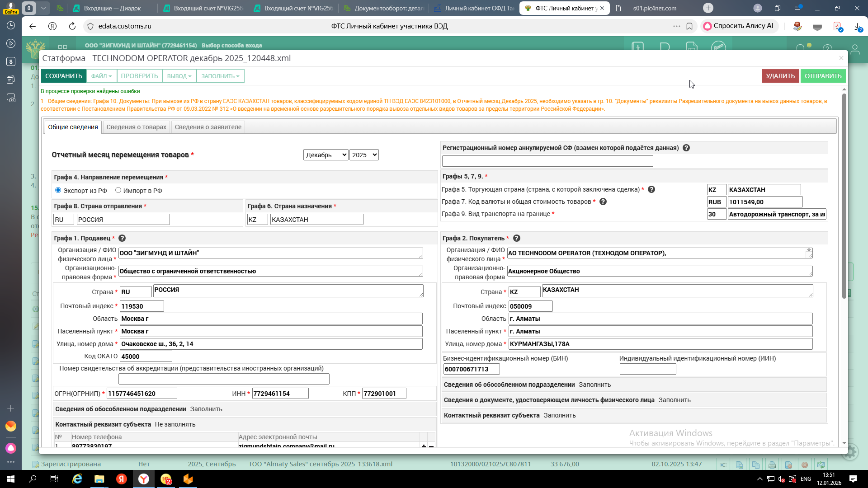Viewport: 868px width, 488px height.
Task: Open File Explorer from Windows taskbar
Action: (99, 479)
